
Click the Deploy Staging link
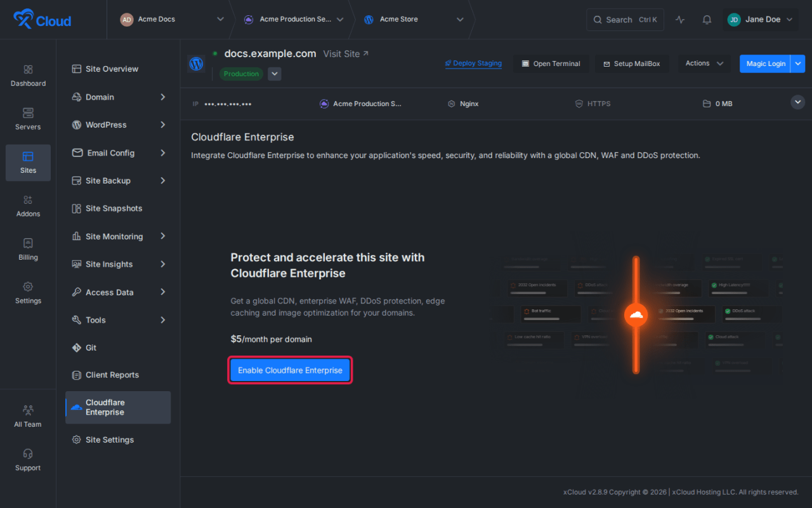(x=473, y=63)
